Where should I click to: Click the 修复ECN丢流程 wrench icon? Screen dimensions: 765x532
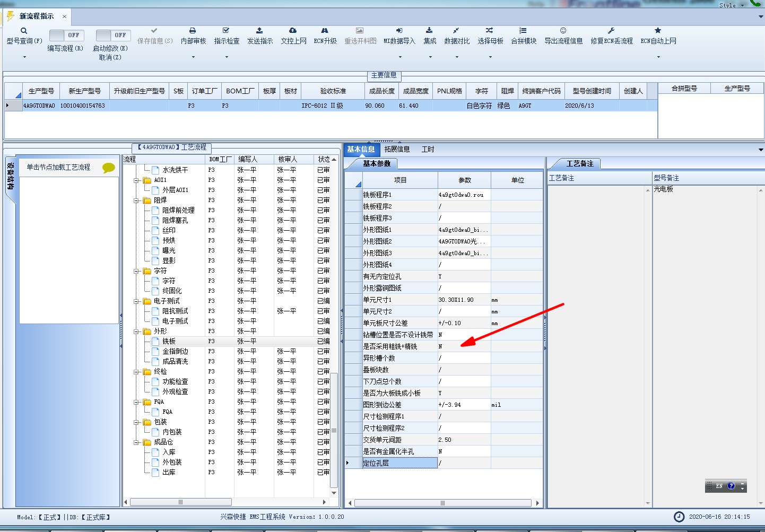click(611, 31)
